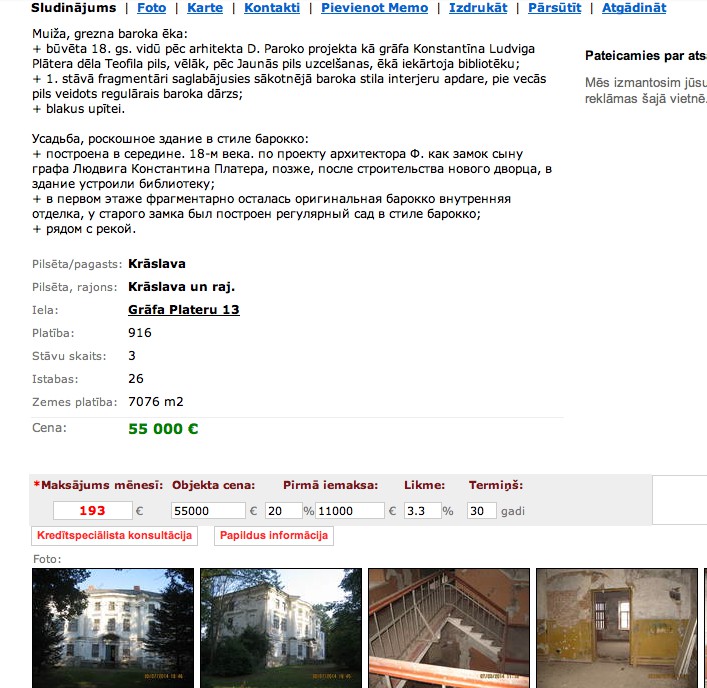Image resolution: width=707 pixels, height=688 pixels.
Task: Click the Objekta cena field with 55000
Action: click(208, 511)
